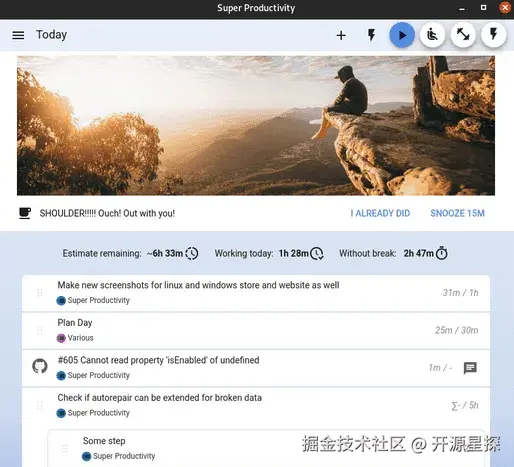514x467 pixels.
Task: Click the diagonal arrows fullscreen icon
Action: pos(463,35)
